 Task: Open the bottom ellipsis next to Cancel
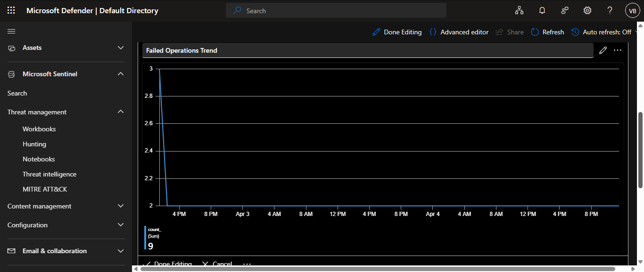[247, 264]
